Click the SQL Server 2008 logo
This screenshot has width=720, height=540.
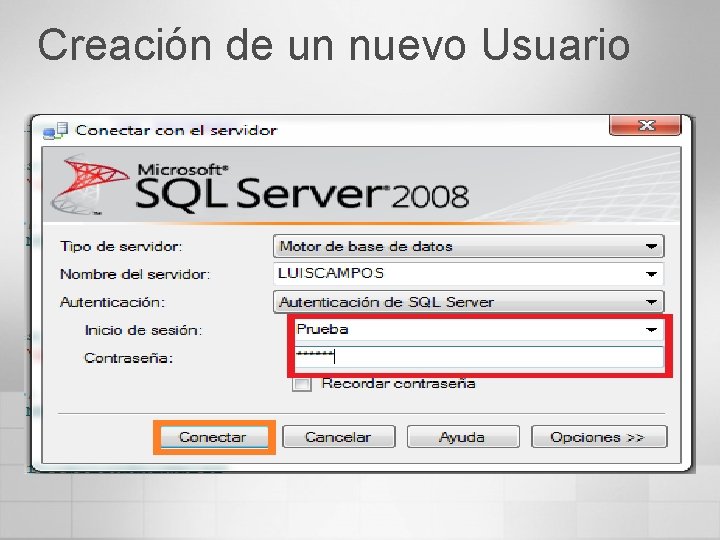click(260, 186)
